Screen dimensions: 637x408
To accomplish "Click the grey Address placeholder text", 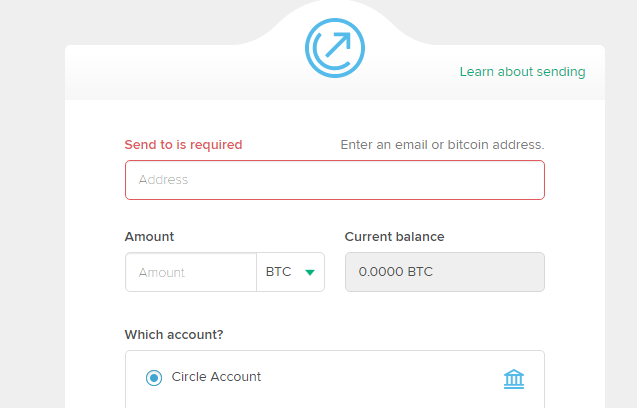I will [163, 180].
